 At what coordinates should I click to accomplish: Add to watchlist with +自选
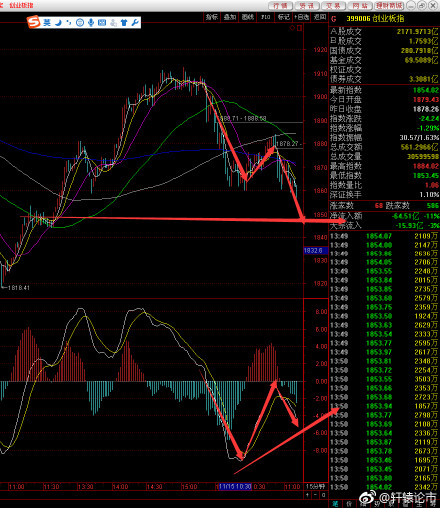coord(302,17)
